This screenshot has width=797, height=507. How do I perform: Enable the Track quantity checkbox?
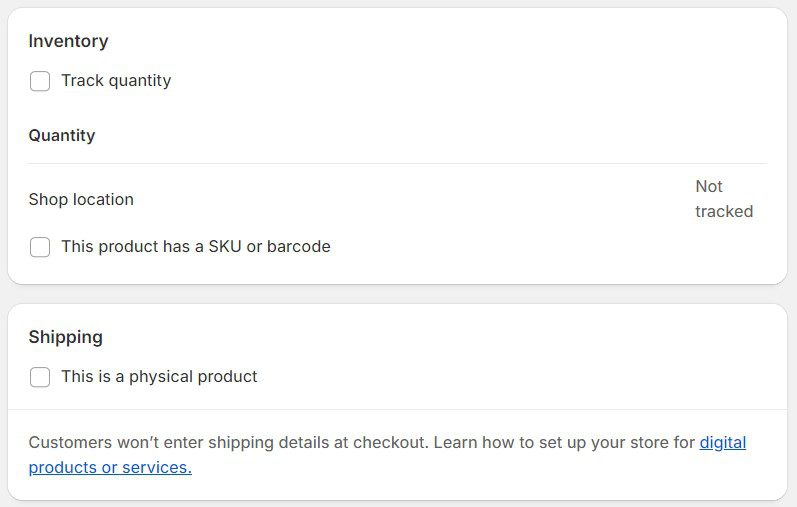click(x=40, y=81)
